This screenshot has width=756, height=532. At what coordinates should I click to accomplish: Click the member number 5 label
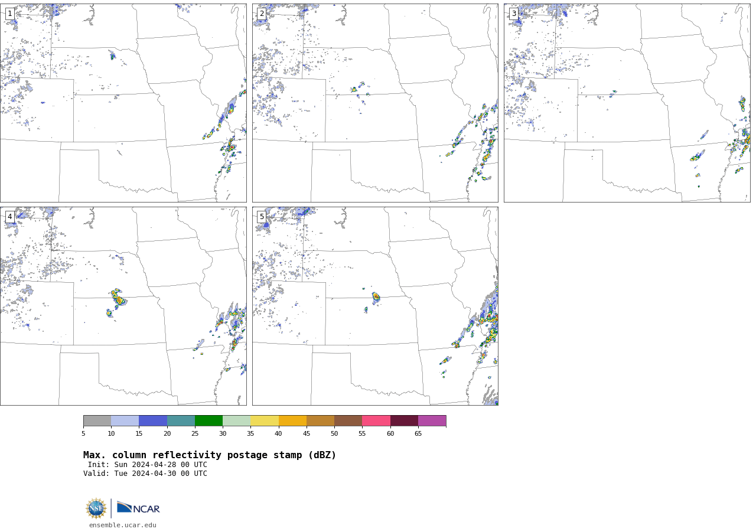(x=262, y=217)
